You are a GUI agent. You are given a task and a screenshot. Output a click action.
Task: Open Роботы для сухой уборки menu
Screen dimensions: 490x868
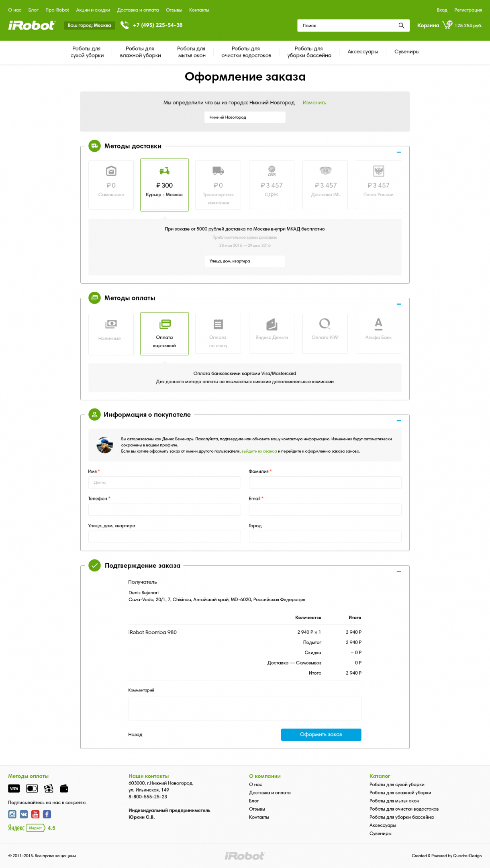tap(87, 52)
